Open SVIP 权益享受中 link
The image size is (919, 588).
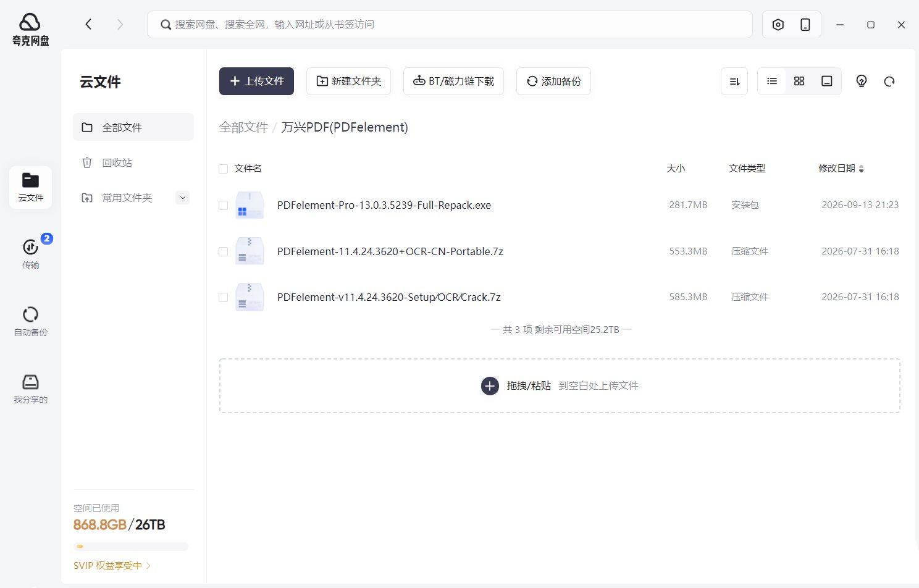tap(112, 565)
